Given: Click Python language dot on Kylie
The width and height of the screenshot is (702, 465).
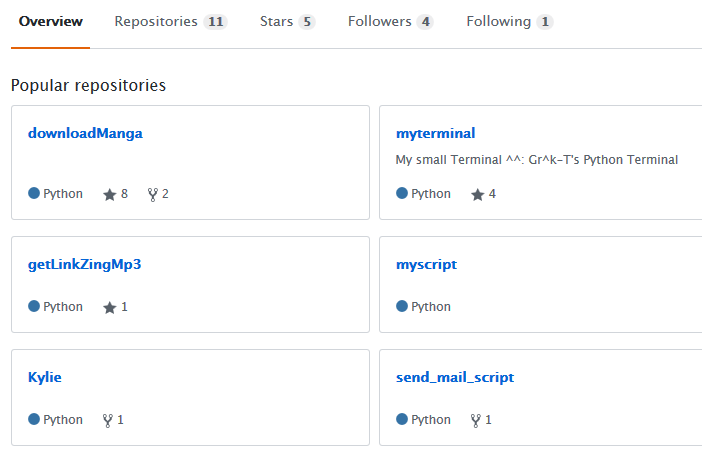Looking at the screenshot, I should [x=34, y=419].
